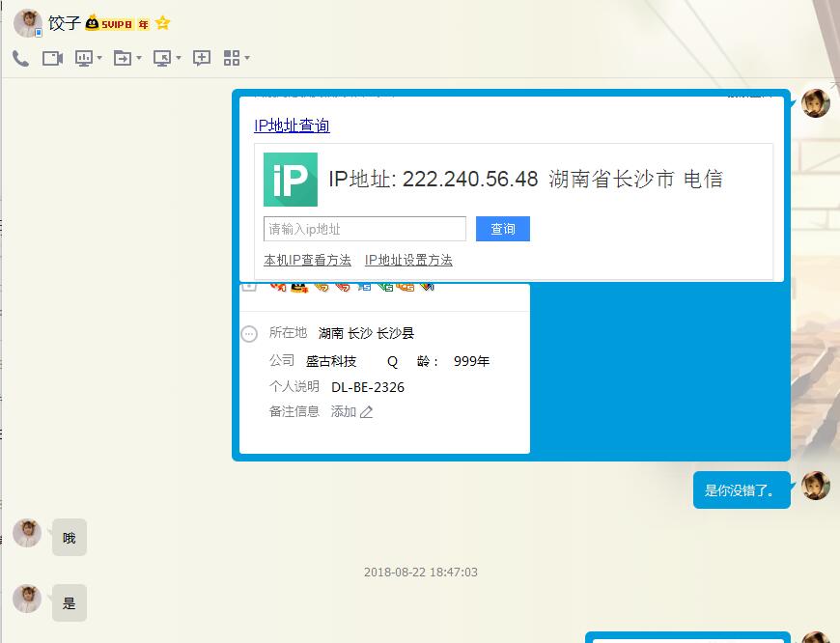Expand the remote desktop dropdown arrow
The image size is (840, 643).
coord(179,59)
